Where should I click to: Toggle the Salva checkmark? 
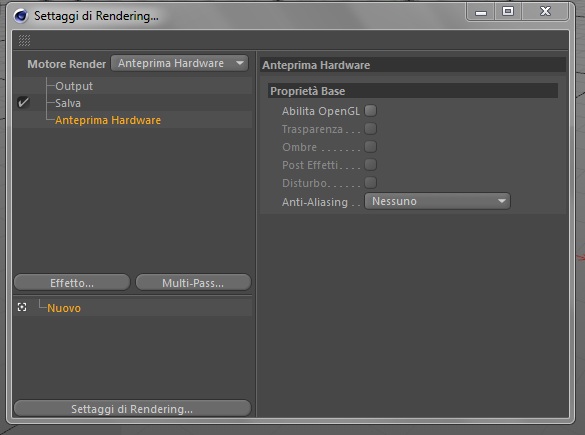click(x=23, y=102)
